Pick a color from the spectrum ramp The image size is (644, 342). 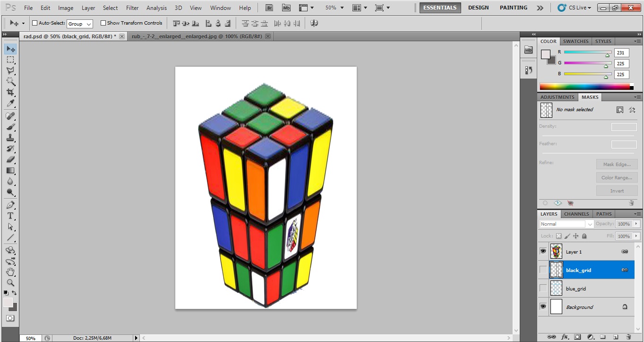pos(586,87)
